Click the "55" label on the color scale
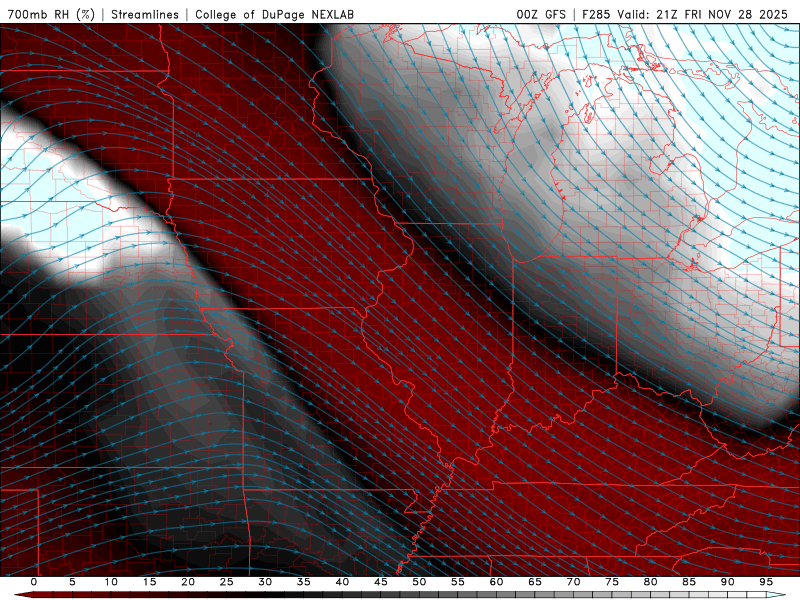Screen dimensions: 800x600 point(458,582)
